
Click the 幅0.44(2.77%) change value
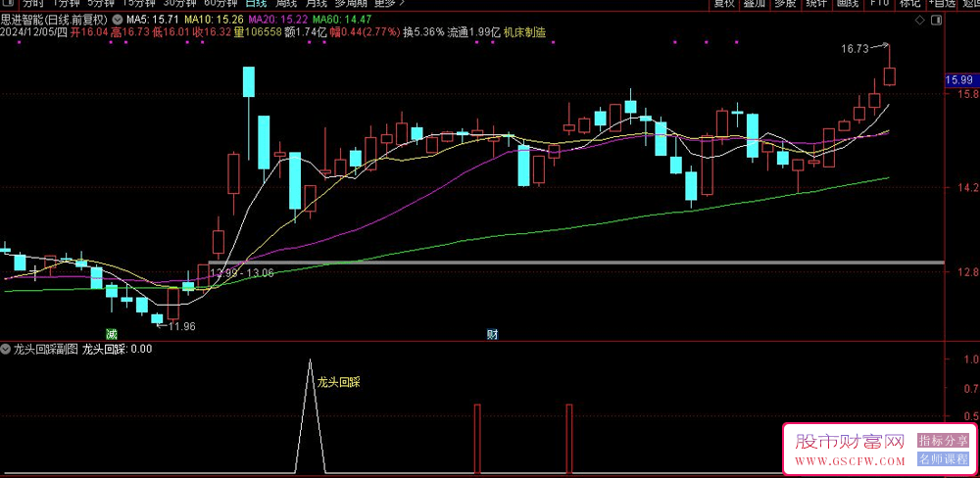[365, 32]
